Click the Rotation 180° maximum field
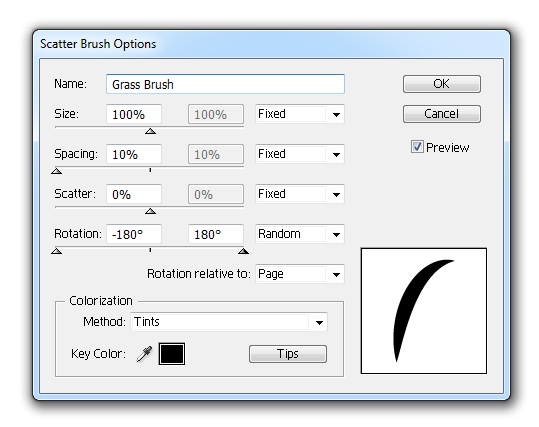Viewport: 539px width, 427px height. (216, 234)
